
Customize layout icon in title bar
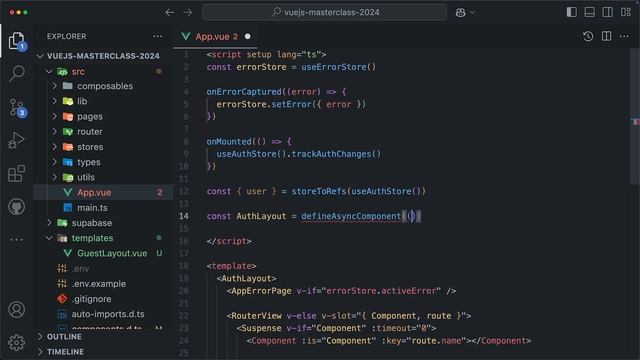tap(626, 12)
